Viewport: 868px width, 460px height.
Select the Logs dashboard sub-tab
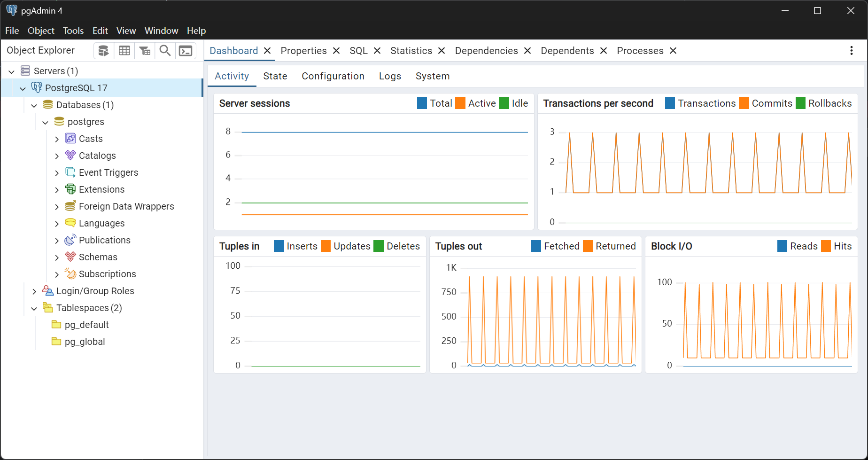(x=390, y=76)
